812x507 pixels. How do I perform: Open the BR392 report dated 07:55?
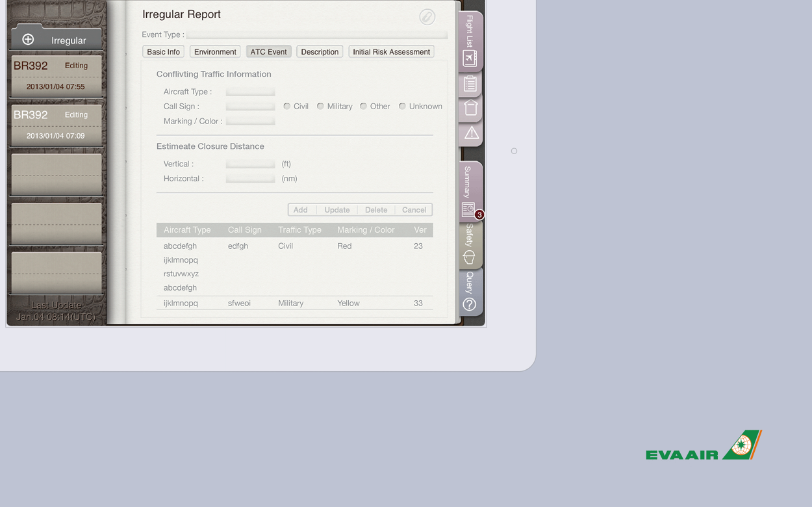(57, 76)
